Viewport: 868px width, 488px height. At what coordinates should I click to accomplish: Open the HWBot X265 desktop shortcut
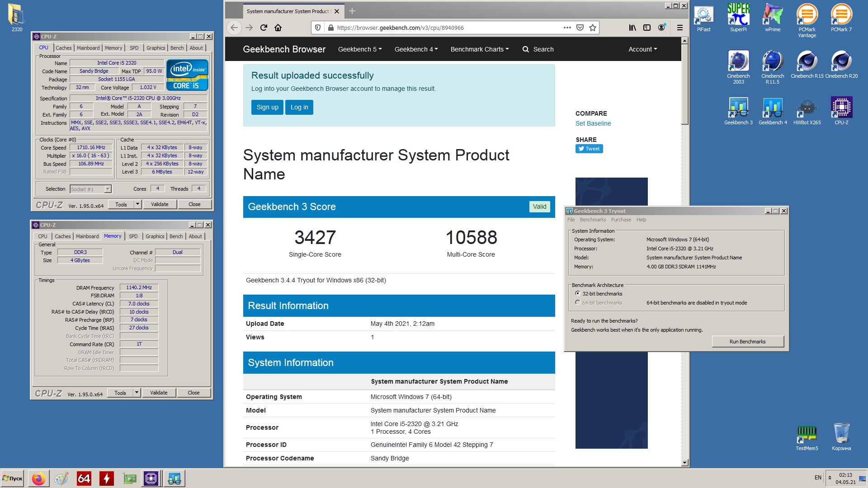pos(807,111)
